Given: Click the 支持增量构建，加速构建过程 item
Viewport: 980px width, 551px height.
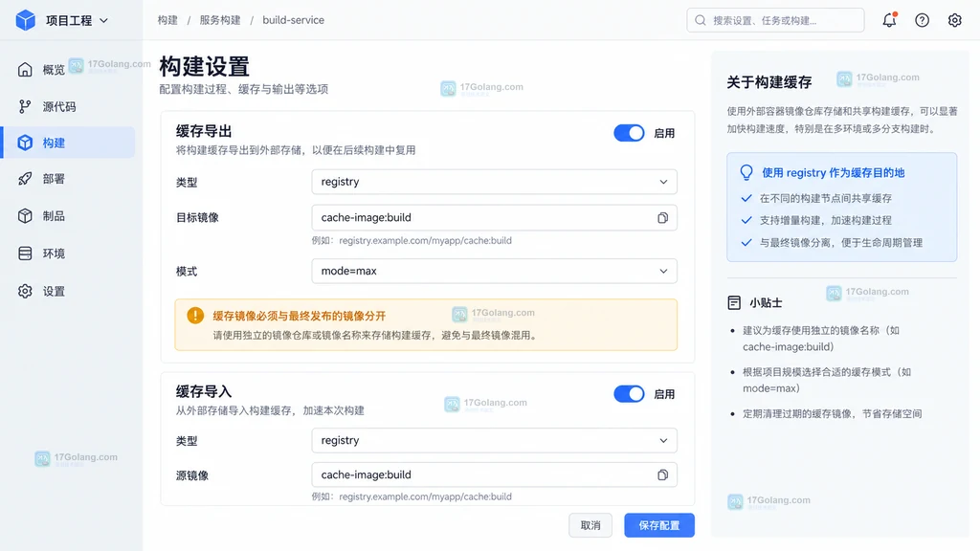Looking at the screenshot, I should pyautogui.click(x=826, y=220).
